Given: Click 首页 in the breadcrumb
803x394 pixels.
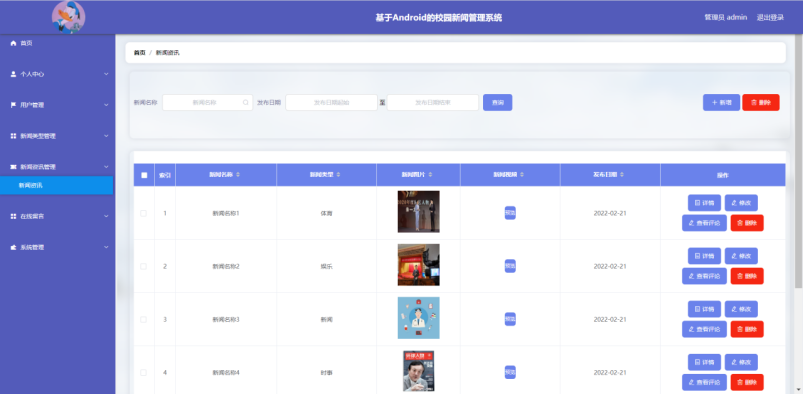Looking at the screenshot, I should [139, 53].
